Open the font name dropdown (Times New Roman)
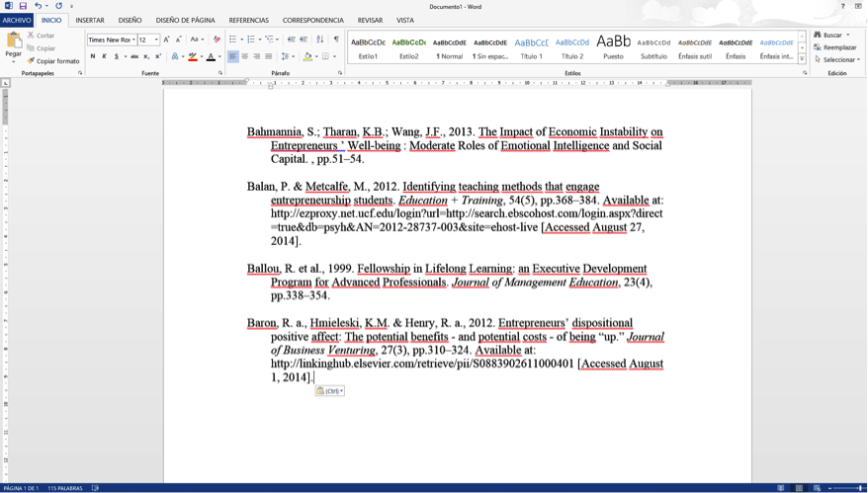868x493 pixels. pos(133,40)
